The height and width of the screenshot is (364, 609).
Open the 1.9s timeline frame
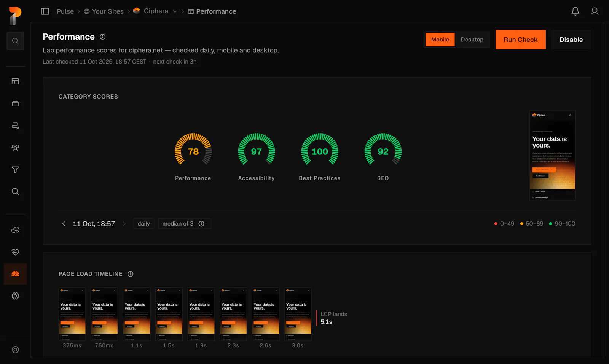click(x=201, y=314)
